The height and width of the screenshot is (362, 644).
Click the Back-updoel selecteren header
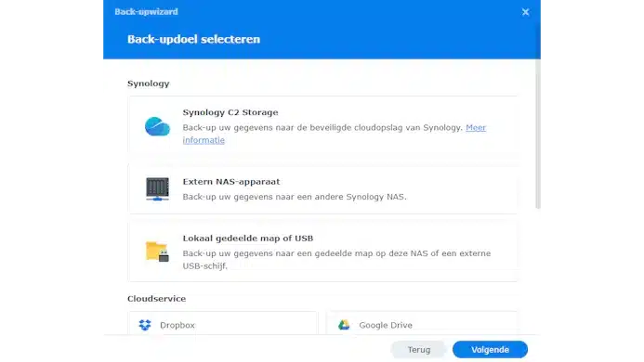click(193, 39)
